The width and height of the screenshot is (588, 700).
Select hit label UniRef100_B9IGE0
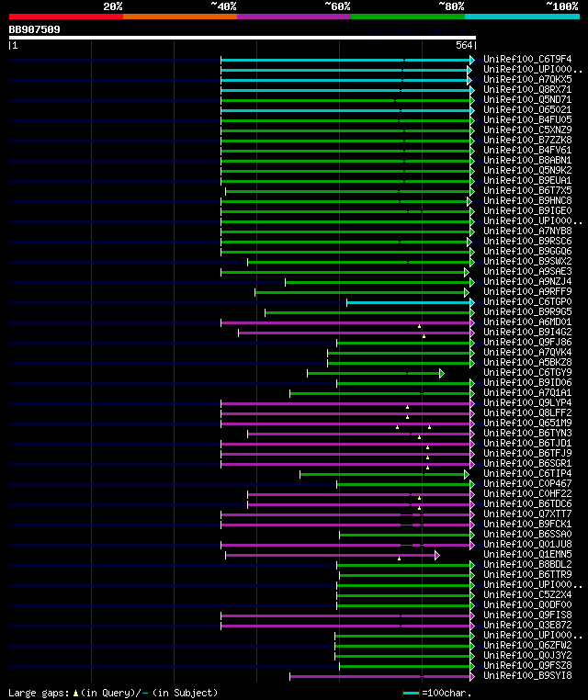(527, 210)
